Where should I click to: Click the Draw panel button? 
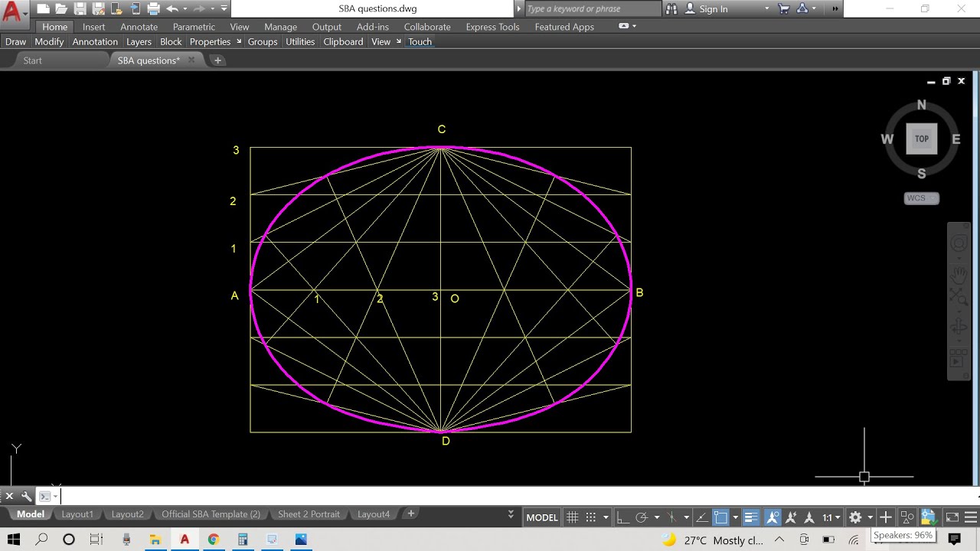point(15,42)
